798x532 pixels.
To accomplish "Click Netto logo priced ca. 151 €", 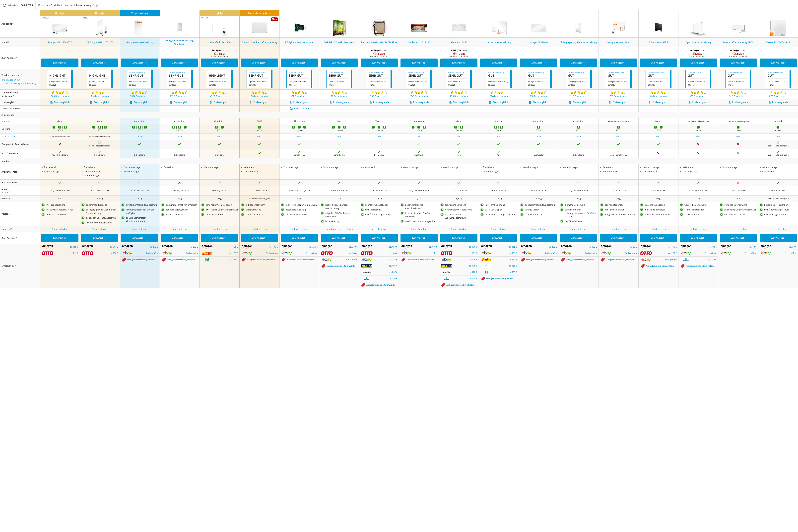I will 486,260.
